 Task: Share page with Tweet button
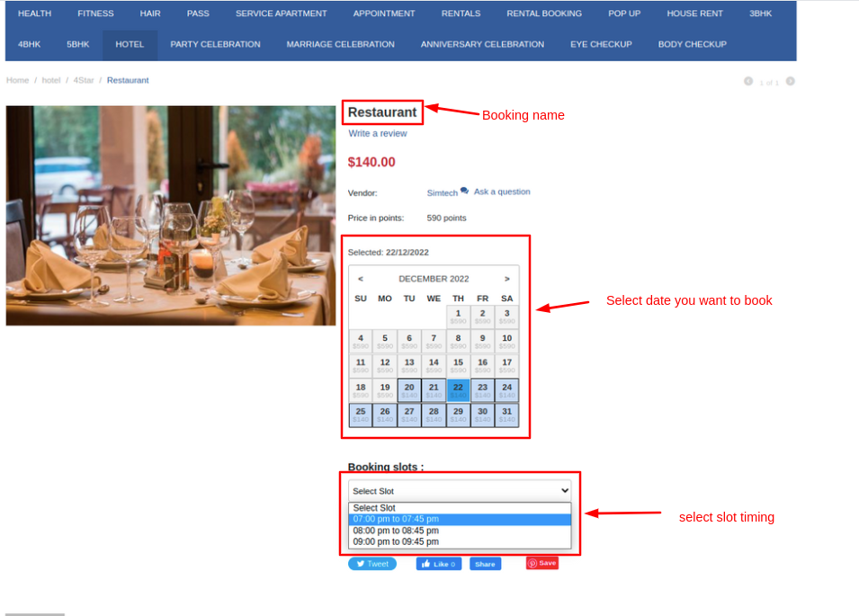372,564
